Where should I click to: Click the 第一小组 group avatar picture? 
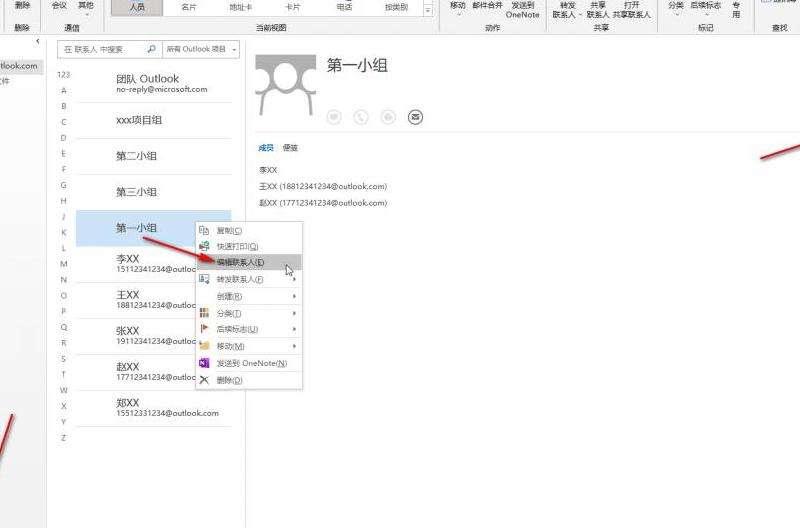[x=285, y=85]
